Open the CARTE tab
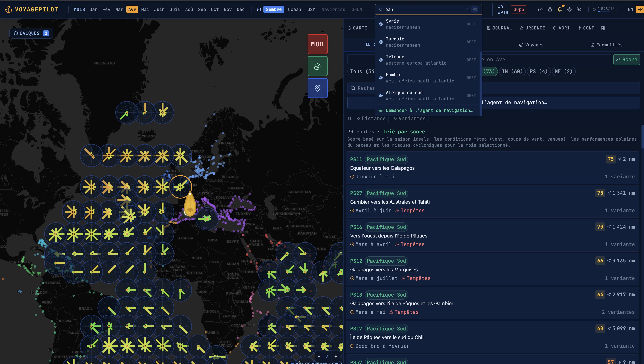The width and height of the screenshot is (644, 364). [x=357, y=28]
